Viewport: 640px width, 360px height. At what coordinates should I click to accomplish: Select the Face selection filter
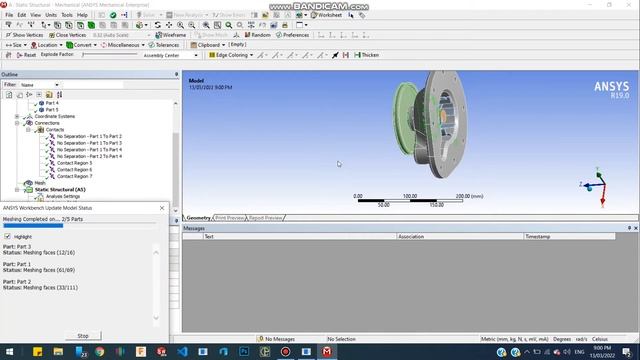point(80,25)
